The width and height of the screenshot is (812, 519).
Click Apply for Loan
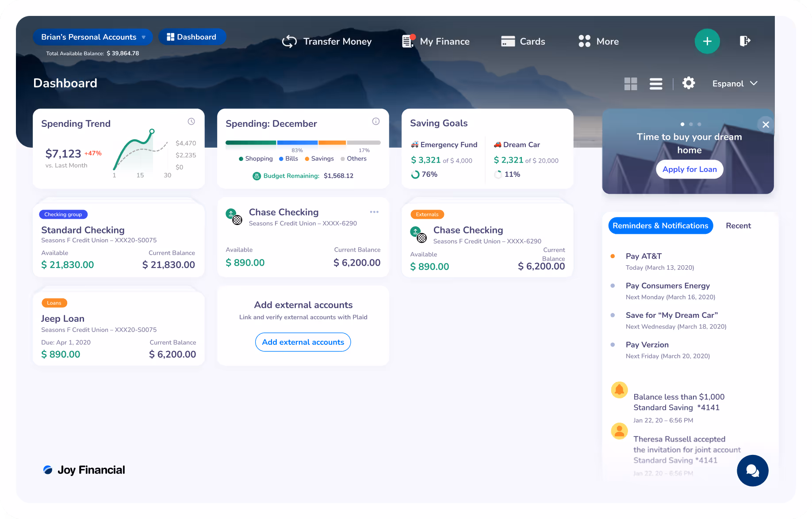pyautogui.click(x=689, y=169)
